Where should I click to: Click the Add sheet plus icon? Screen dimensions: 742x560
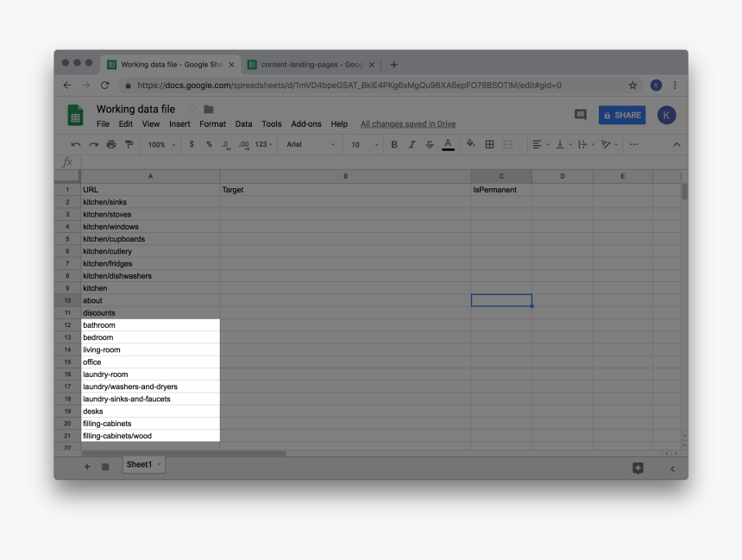tap(87, 467)
